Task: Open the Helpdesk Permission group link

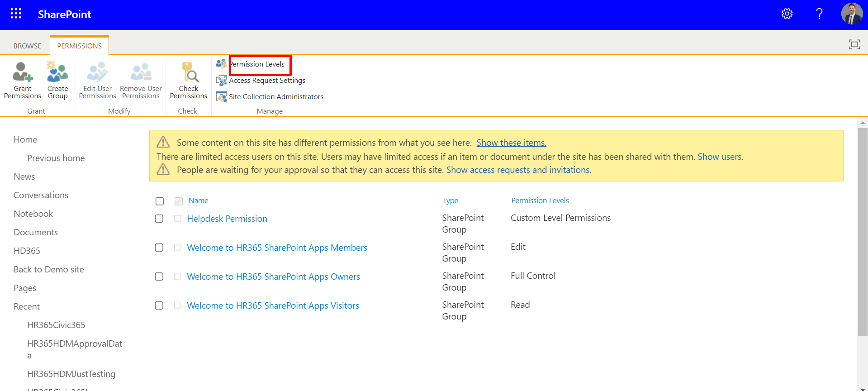Action: [x=227, y=219]
